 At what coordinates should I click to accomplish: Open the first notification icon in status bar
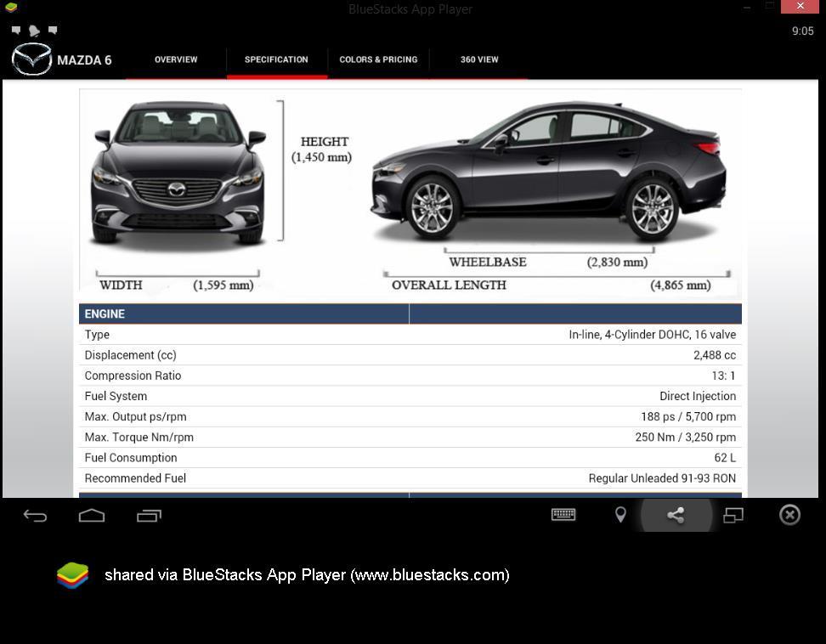point(16,30)
